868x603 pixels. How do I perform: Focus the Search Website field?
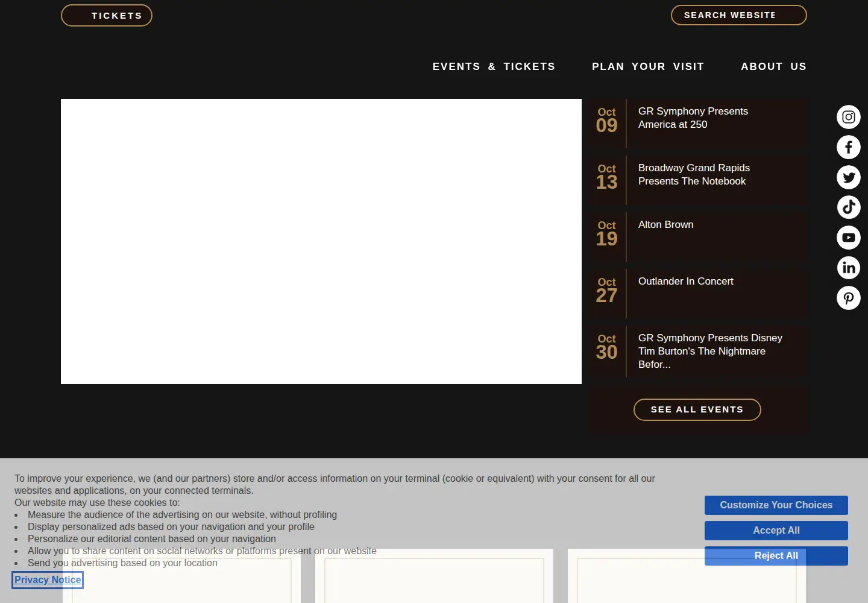tap(739, 15)
